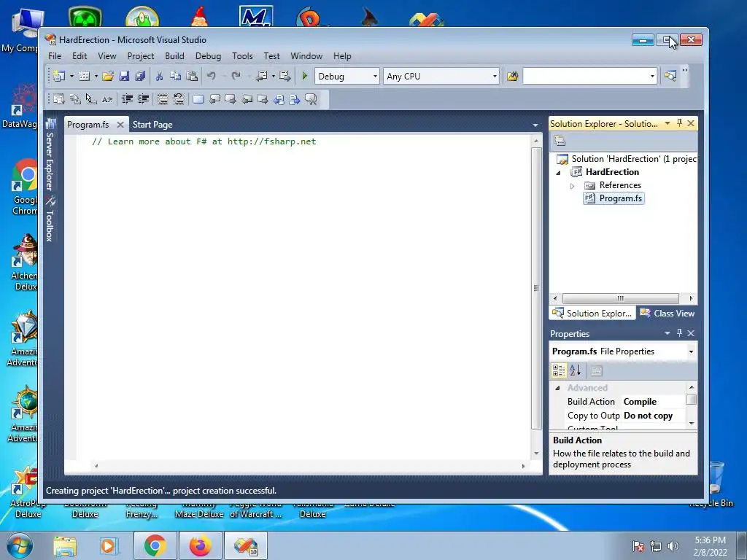The width and height of the screenshot is (747, 560).
Task: Open Firefox from the Windows taskbar
Action: [x=200, y=545]
